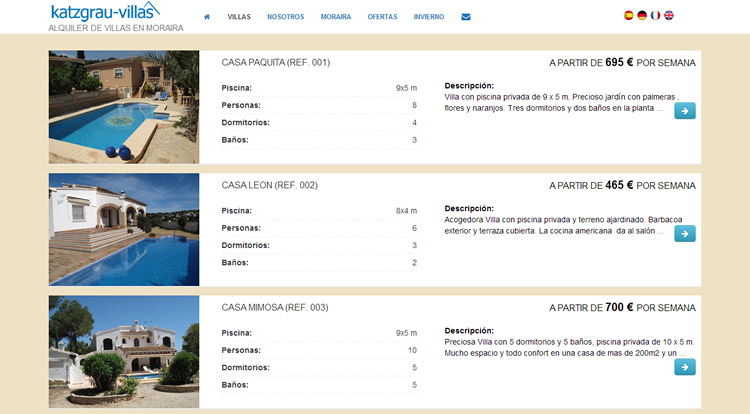Open Casa Mimosa (Ref. 003) title link
The image size is (750, 414).
(275, 308)
